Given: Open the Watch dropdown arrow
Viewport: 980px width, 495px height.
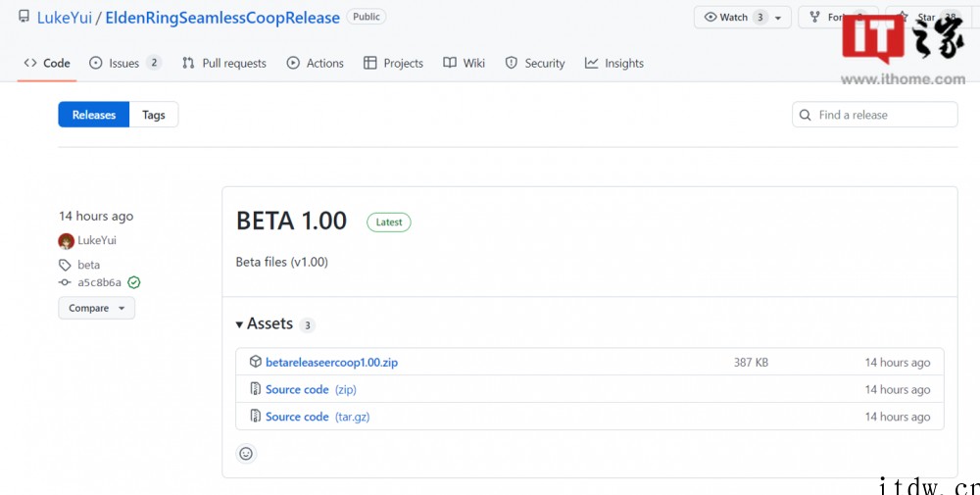Looking at the screenshot, I should point(778,18).
